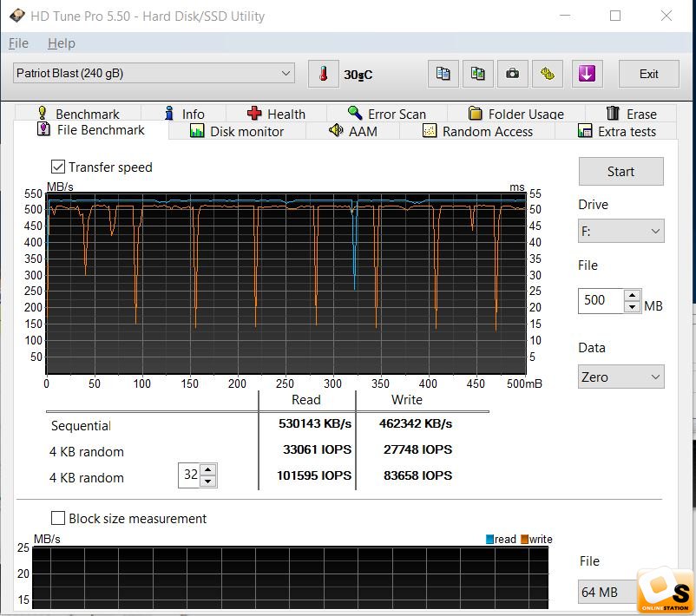Viewport: 696px width, 616px height.
Task: Open the Random Access tab
Action: 477,131
